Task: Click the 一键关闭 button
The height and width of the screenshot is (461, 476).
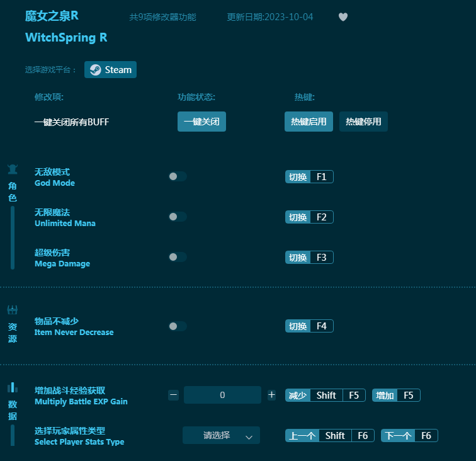Action: 201,122
